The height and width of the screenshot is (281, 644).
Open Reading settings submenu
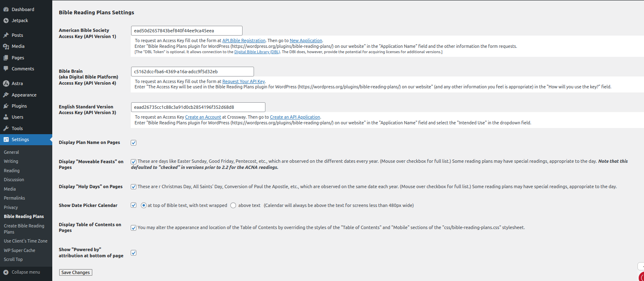[12, 171]
